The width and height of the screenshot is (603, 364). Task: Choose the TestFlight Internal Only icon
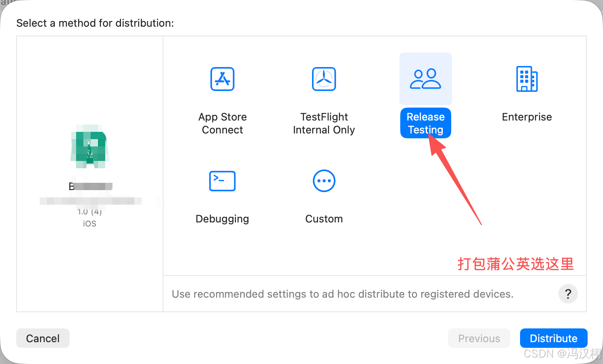pos(324,79)
